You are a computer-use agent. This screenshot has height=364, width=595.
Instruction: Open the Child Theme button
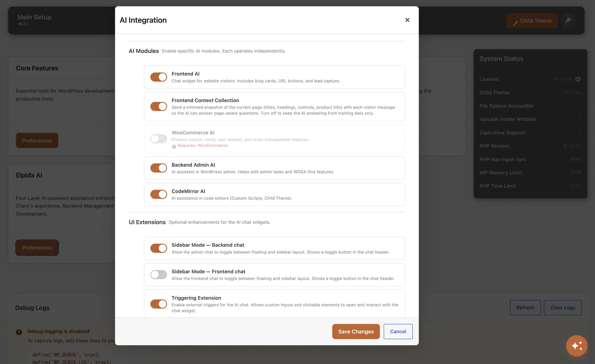coord(532,20)
